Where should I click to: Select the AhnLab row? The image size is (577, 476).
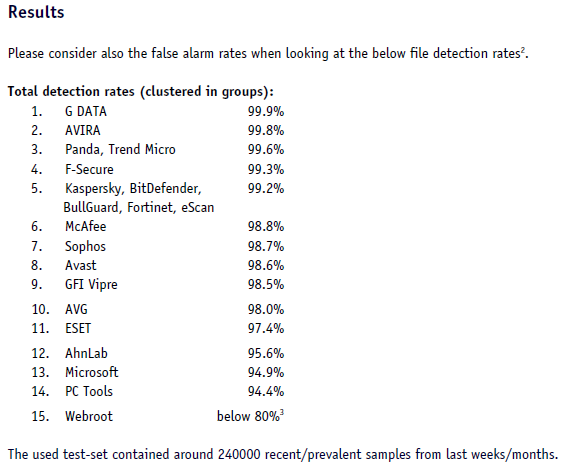pyautogui.click(x=157, y=353)
